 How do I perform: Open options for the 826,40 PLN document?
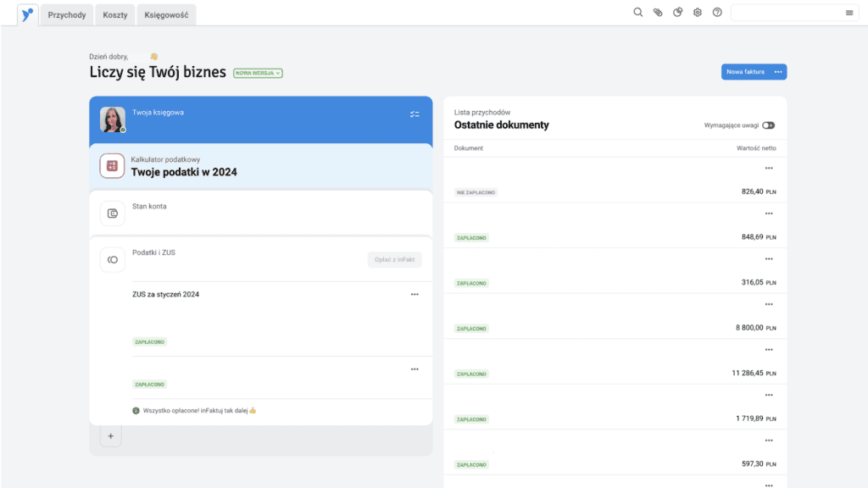pos(769,169)
